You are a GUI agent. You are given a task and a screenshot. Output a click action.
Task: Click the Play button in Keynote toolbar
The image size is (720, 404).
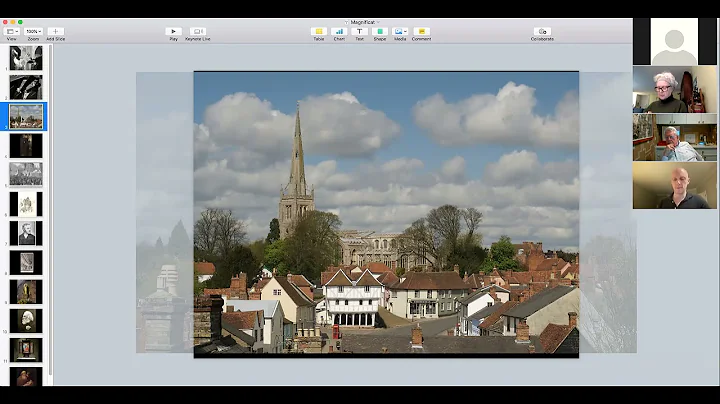click(173, 32)
